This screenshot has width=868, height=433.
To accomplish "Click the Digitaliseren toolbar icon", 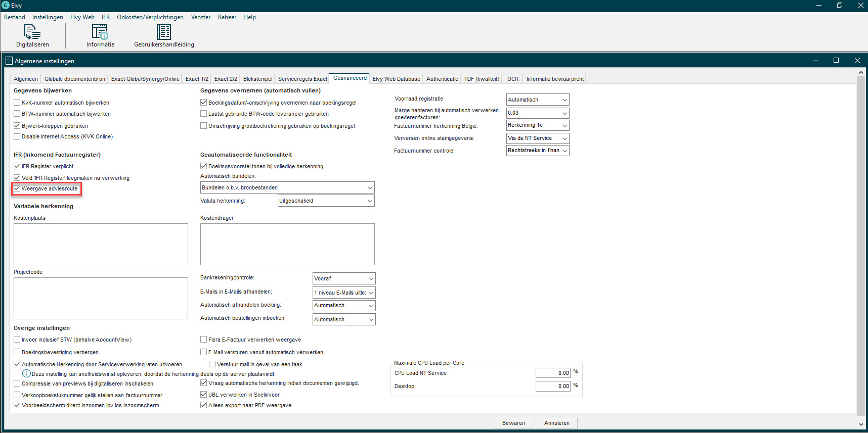I will [x=32, y=32].
